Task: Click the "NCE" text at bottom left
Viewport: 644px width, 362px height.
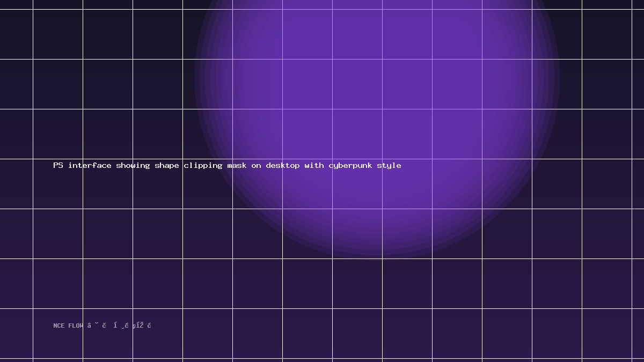Action: pyautogui.click(x=59, y=326)
